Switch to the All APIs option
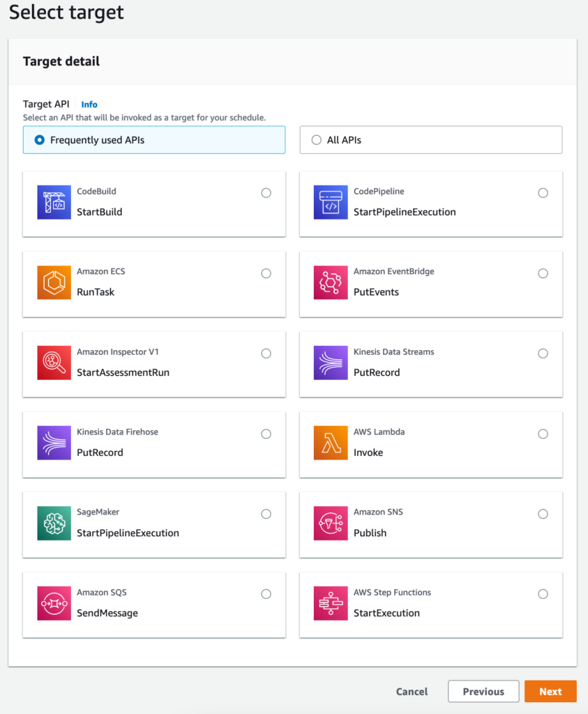 click(x=317, y=140)
